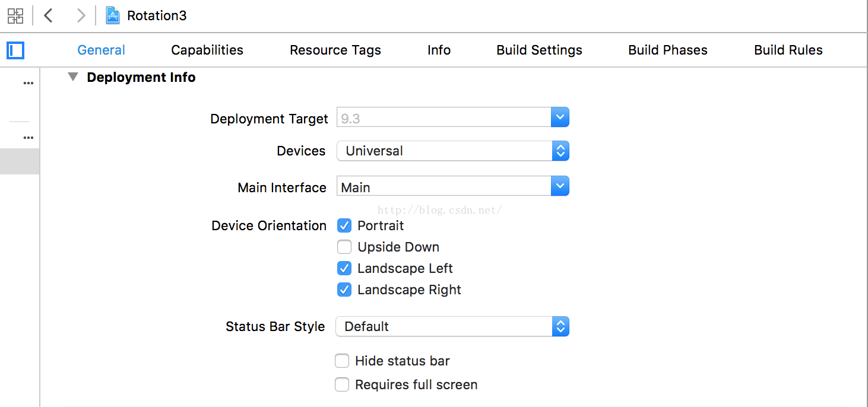
Task: Enable the Upside Down orientation checkbox
Action: pos(344,247)
